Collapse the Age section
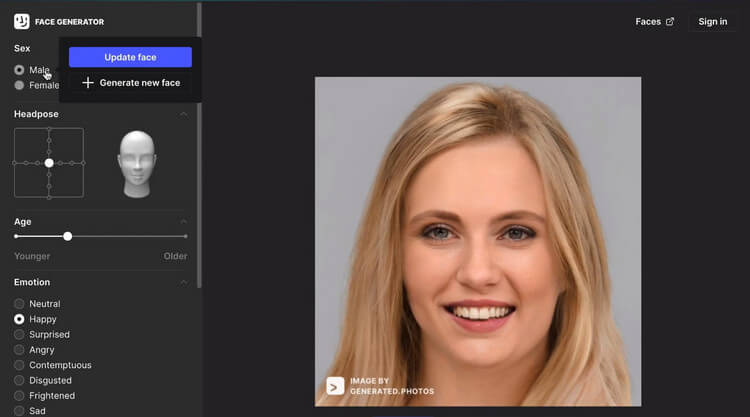The image size is (750, 417). [184, 221]
